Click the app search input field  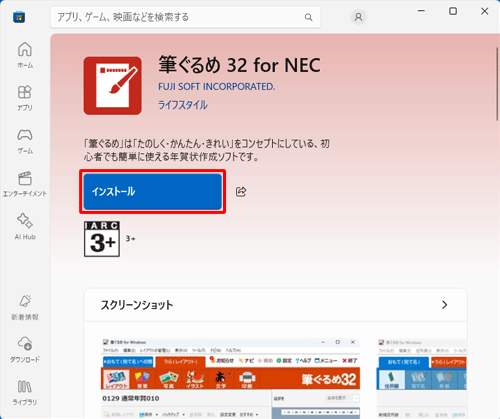(x=185, y=17)
